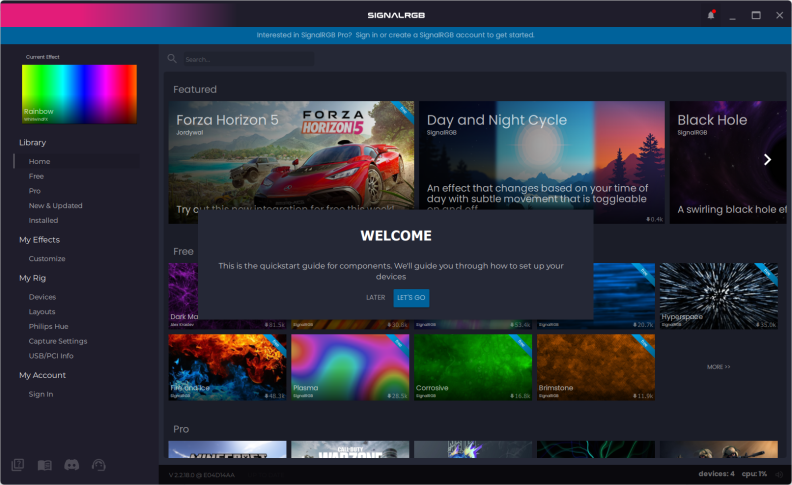This screenshot has width=792, height=485.
Task: Open Capture Settings
Action: [58, 341]
